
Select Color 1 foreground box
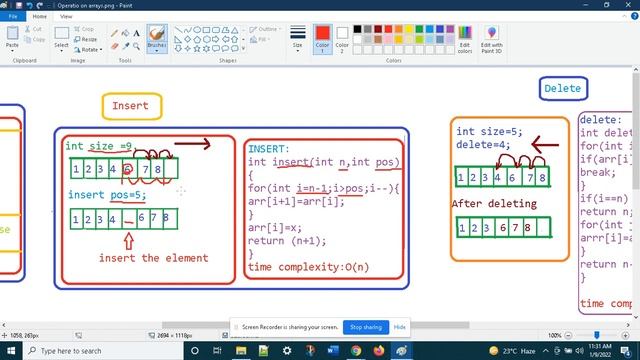[x=322, y=39]
